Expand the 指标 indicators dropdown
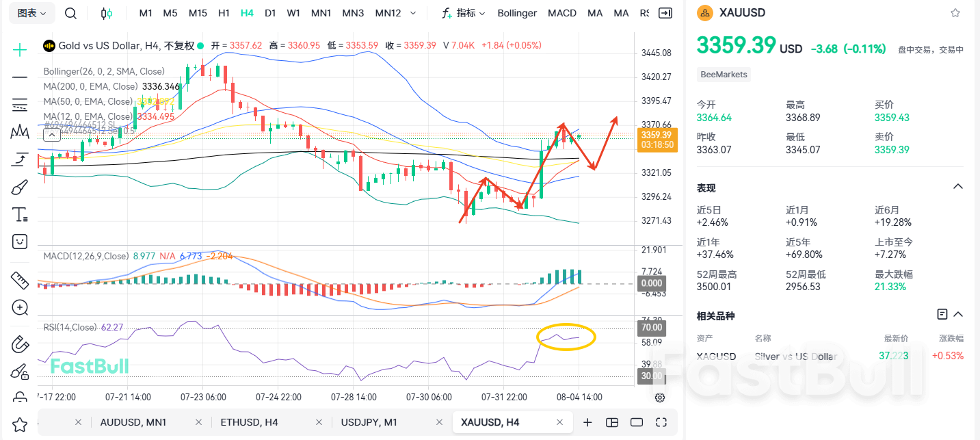This screenshot has height=440, width=980. [464, 13]
